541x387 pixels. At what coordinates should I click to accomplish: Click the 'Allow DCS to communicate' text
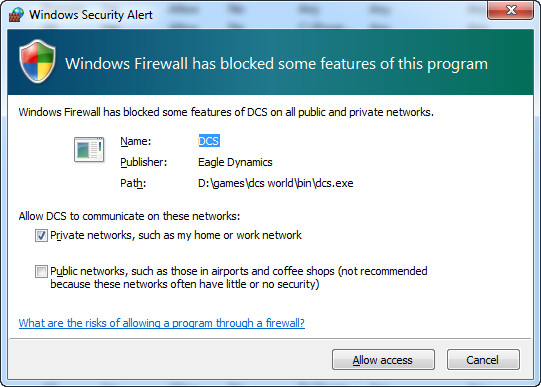click(129, 216)
